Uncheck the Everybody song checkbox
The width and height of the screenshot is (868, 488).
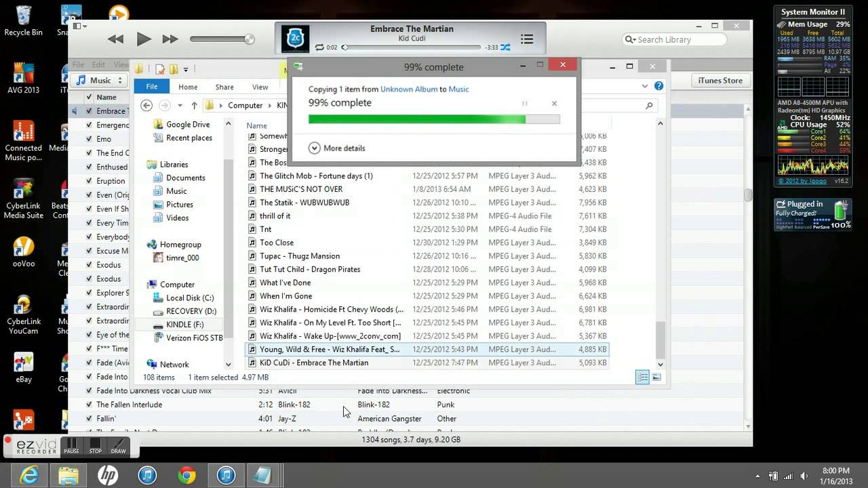[89, 237]
